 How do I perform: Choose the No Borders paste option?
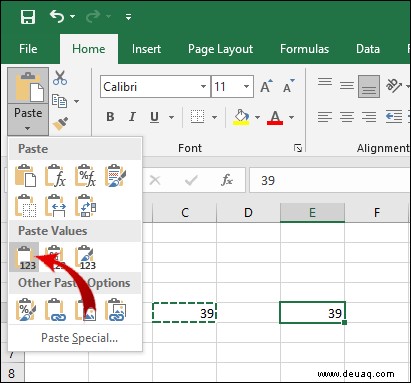pos(26,206)
